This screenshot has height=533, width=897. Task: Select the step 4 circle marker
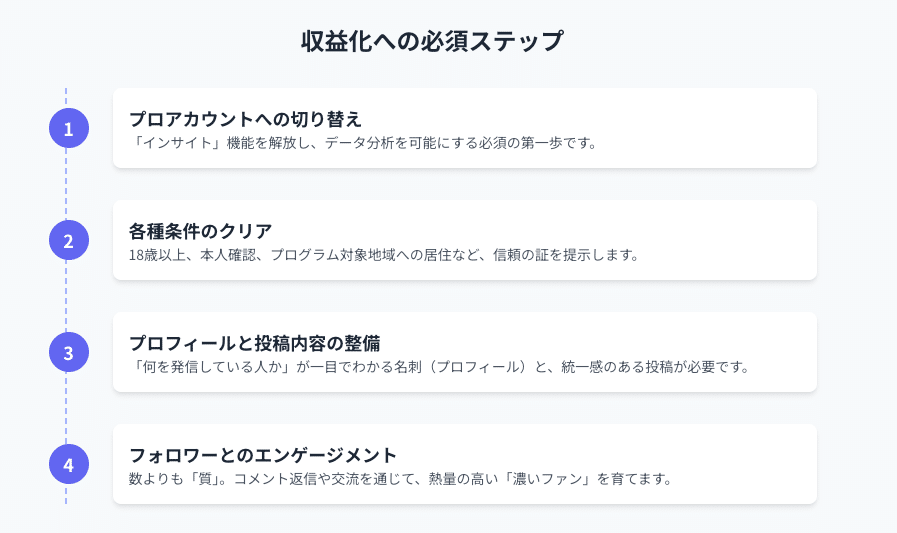click(68, 464)
